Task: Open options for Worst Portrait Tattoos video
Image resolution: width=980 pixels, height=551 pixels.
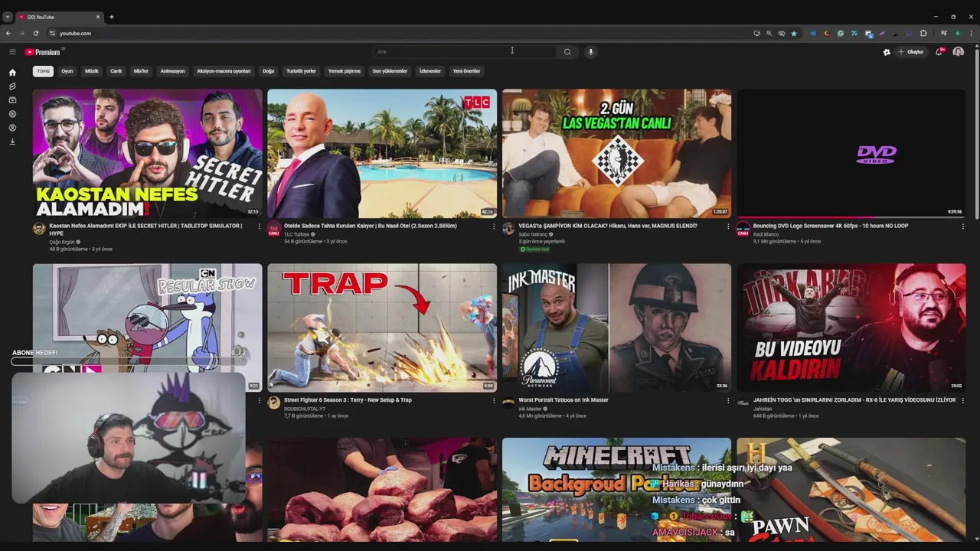Action: [728, 400]
